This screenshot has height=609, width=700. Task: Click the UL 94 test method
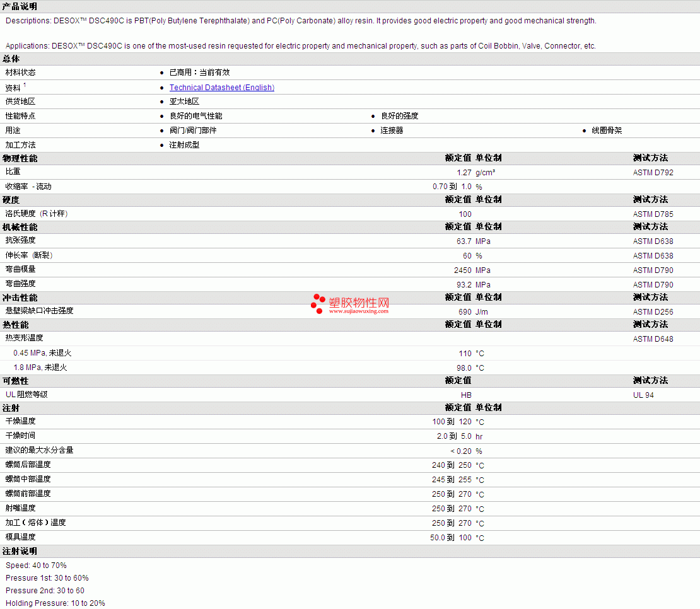[643, 395]
